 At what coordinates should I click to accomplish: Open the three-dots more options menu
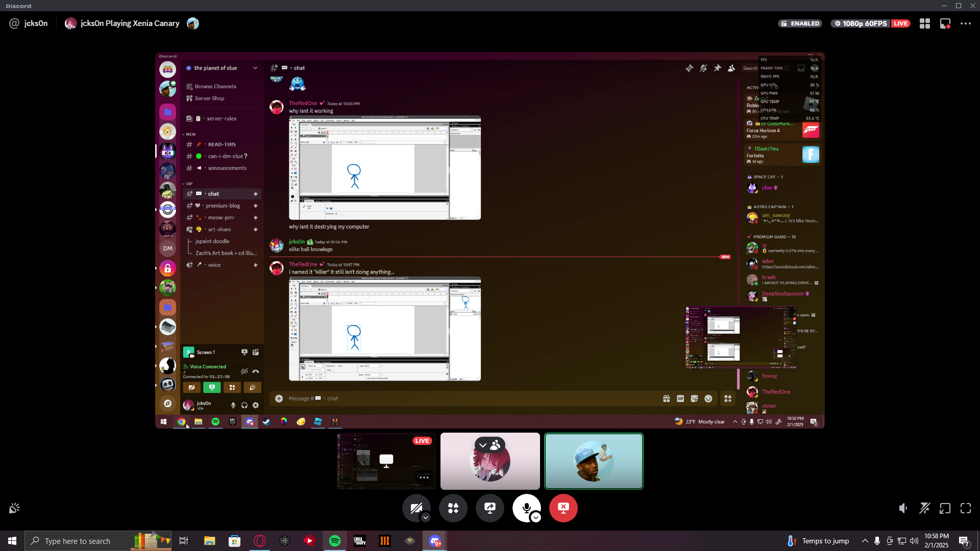pyautogui.click(x=966, y=23)
